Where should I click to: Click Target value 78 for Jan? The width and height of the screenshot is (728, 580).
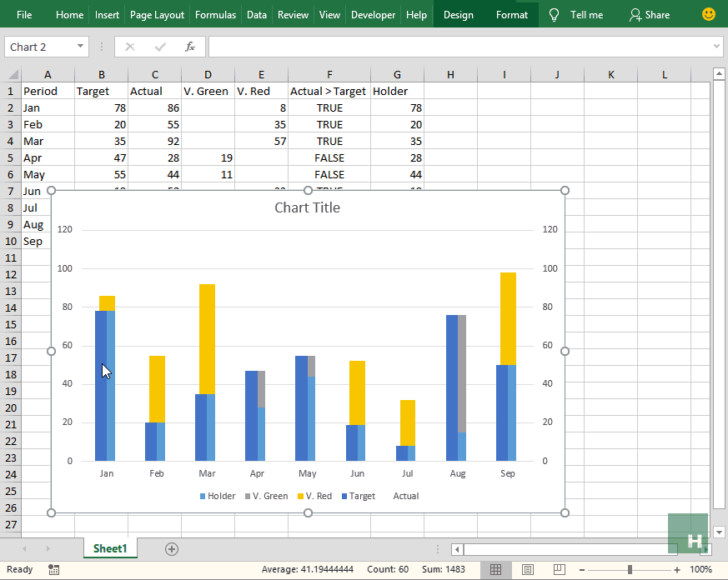click(101, 107)
